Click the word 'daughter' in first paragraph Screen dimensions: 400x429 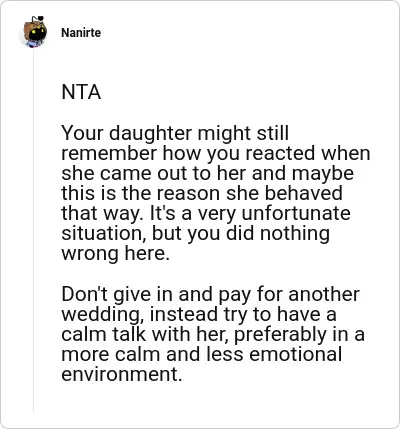point(150,133)
